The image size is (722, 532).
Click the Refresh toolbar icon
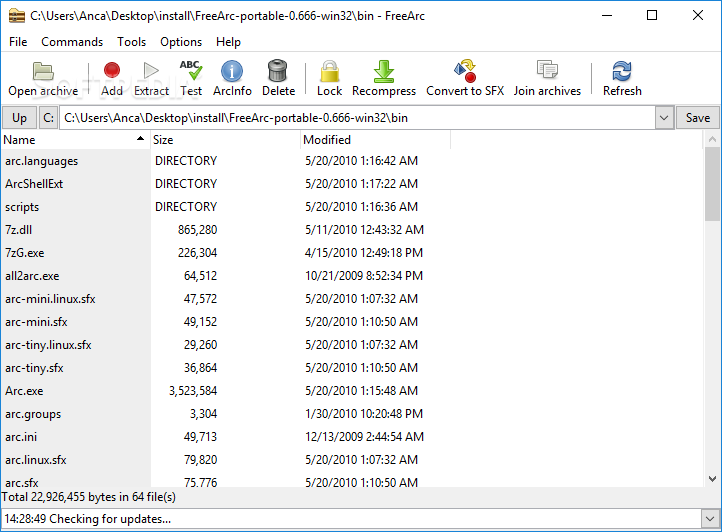(622, 71)
